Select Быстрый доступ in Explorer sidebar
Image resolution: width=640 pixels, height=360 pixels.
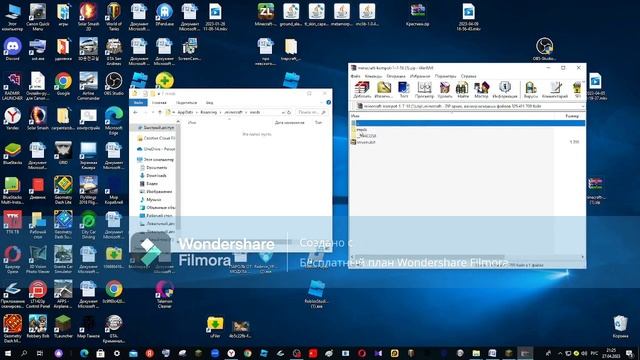click(156, 128)
